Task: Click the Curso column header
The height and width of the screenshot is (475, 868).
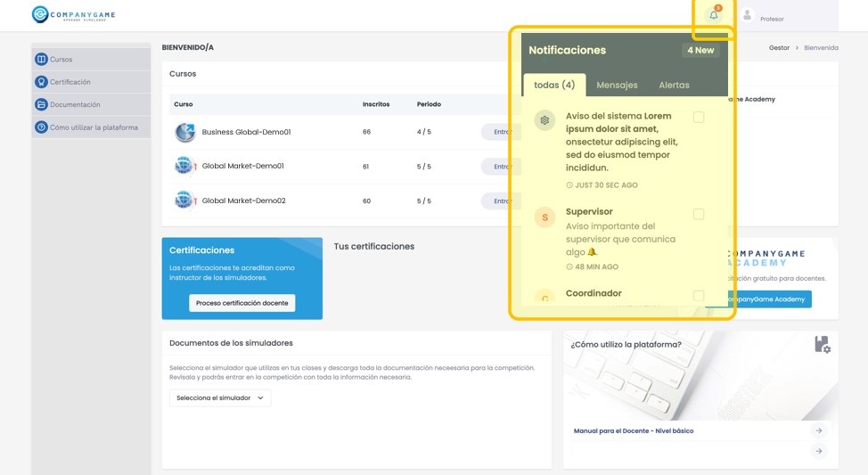Action: [x=184, y=104]
